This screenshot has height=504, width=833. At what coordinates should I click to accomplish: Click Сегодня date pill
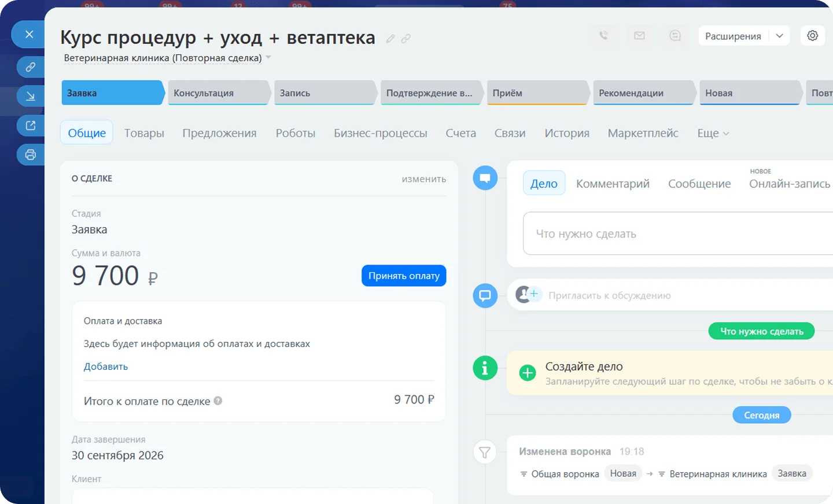pyautogui.click(x=761, y=415)
